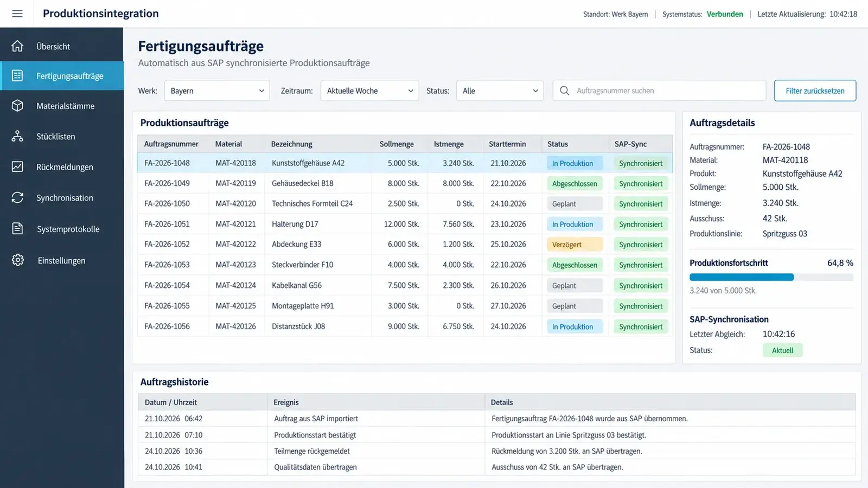868x488 pixels.
Task: Click the Rückmeldungen chart icon
Action: (17, 167)
